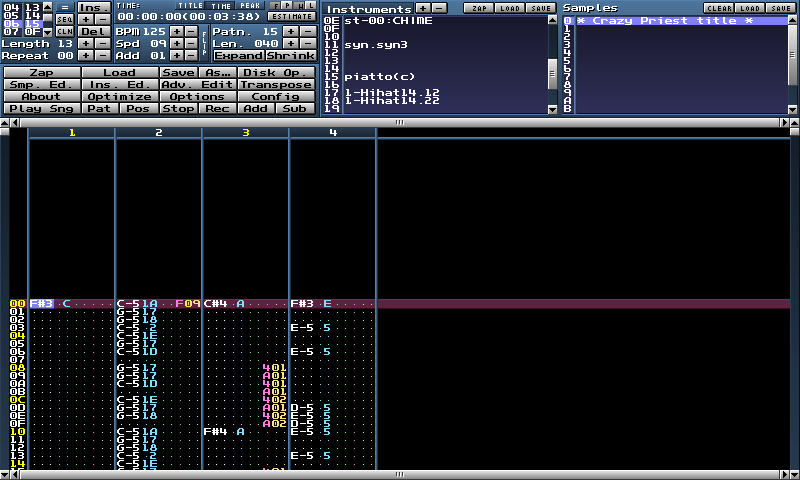This screenshot has height=480, width=800.
Task: Open the Smp. Ed. sample editor
Action: click(40, 85)
